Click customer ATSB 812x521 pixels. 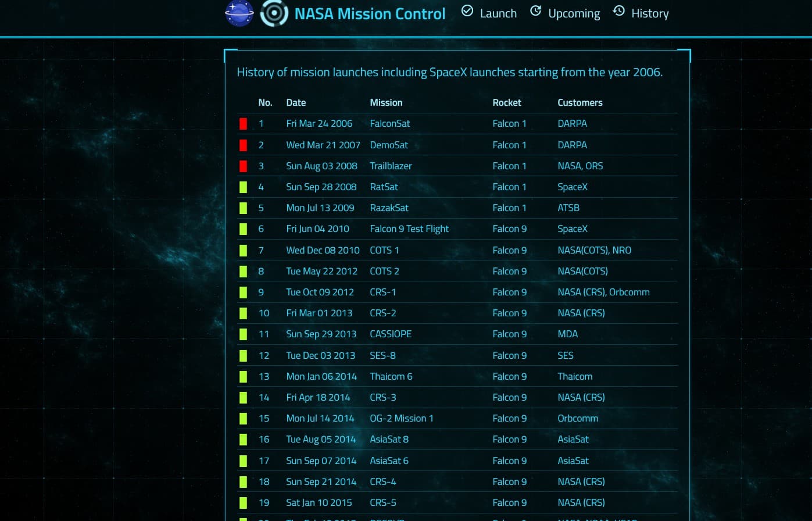click(x=568, y=208)
